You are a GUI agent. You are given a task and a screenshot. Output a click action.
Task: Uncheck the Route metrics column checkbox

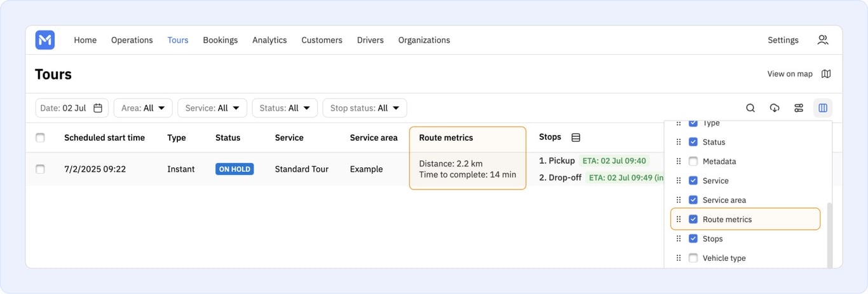coord(693,220)
